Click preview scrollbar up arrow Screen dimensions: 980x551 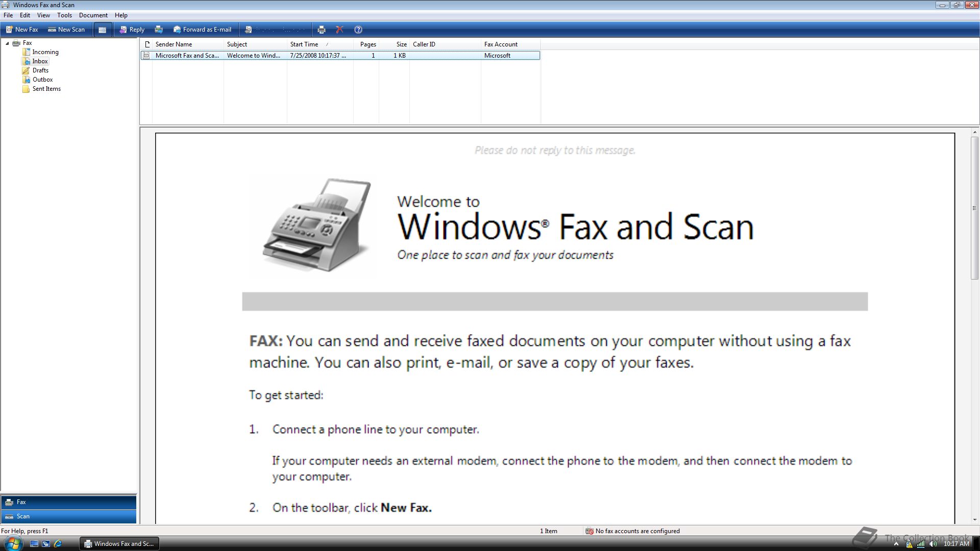pyautogui.click(x=975, y=132)
